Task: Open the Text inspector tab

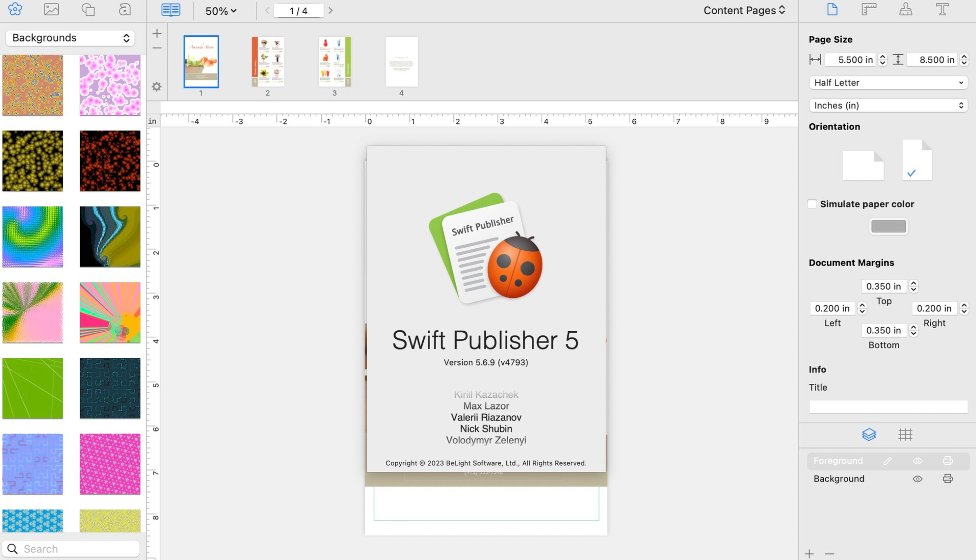Action: 942,9
